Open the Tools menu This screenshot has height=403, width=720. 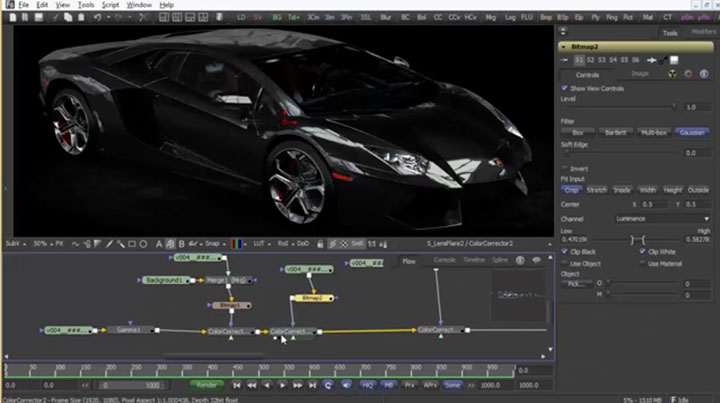click(x=86, y=5)
